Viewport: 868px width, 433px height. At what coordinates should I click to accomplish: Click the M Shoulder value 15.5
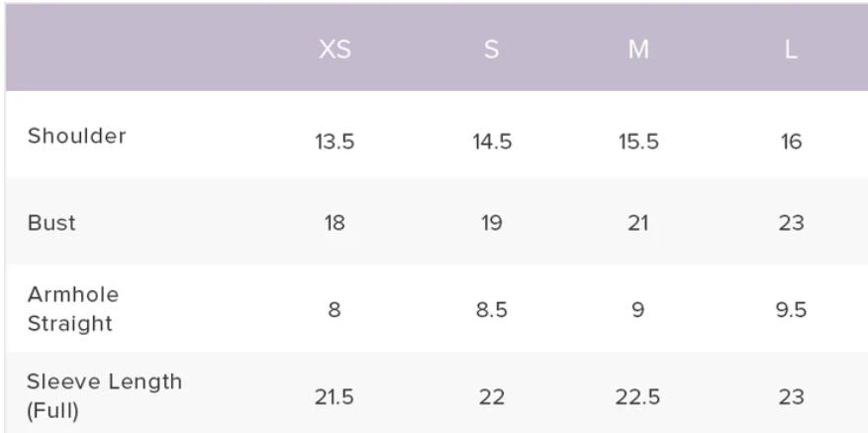pyautogui.click(x=638, y=142)
